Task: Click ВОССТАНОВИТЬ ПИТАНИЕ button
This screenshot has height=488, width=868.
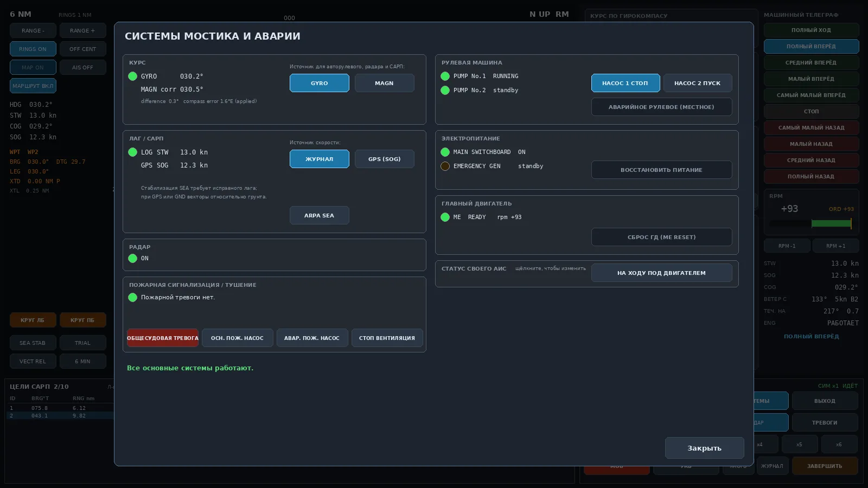Action: click(661, 170)
